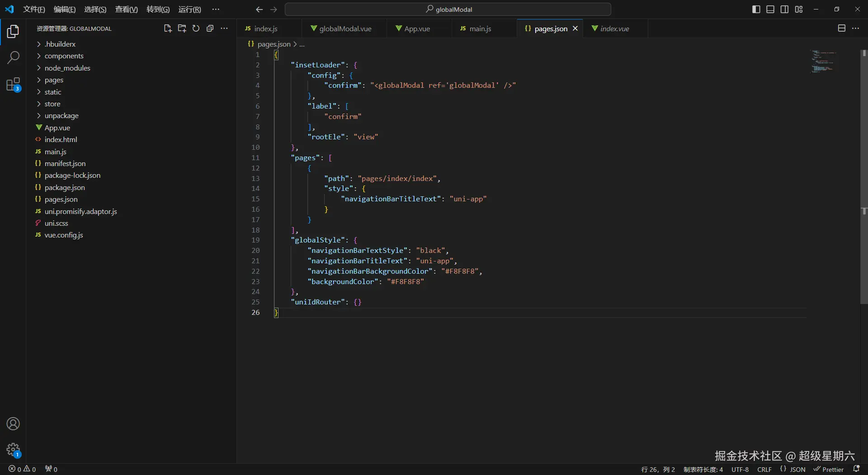Expand the node_modules folder
868x475 pixels.
67,68
